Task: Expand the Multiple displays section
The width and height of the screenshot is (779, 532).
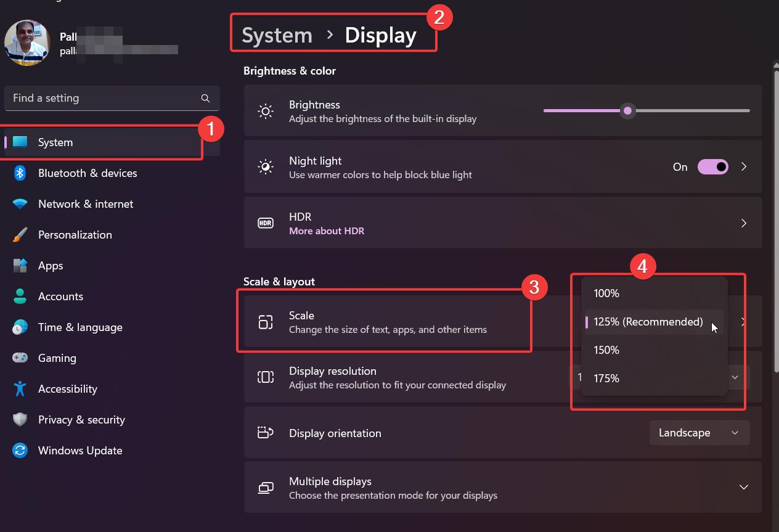Action: (743, 487)
